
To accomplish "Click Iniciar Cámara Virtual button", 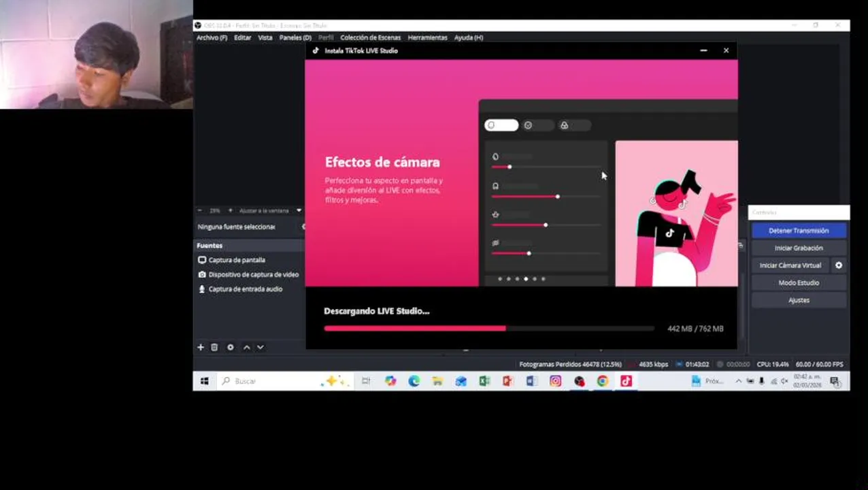I will [x=790, y=265].
